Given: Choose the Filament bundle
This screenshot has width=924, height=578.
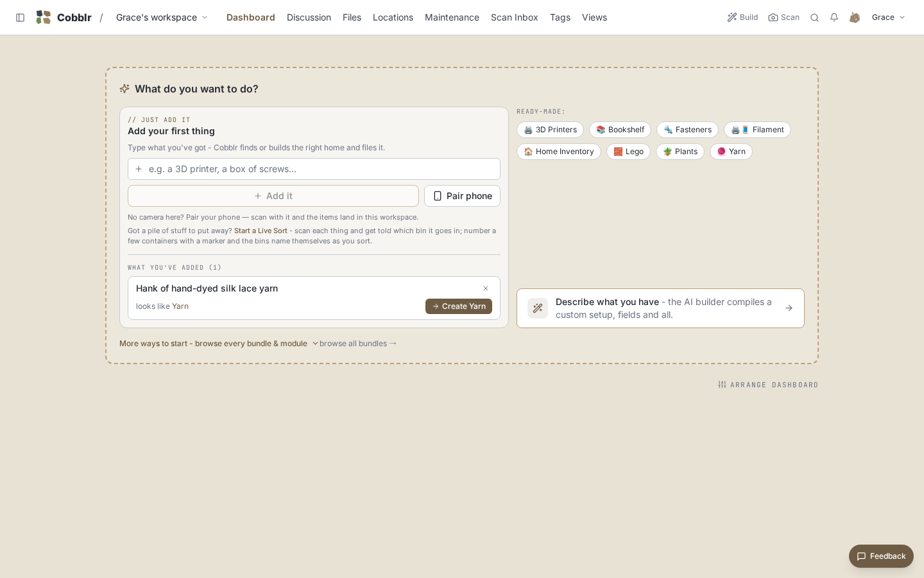Looking at the screenshot, I should [757, 130].
